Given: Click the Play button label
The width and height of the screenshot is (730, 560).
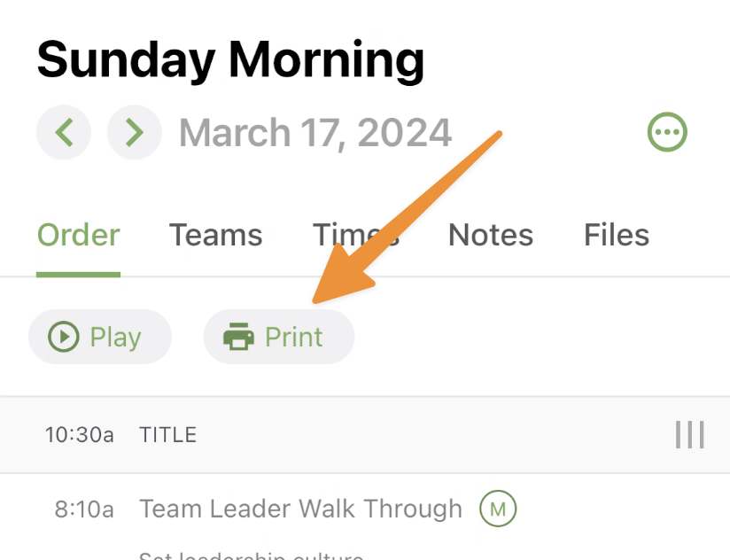Looking at the screenshot, I should click(115, 337).
